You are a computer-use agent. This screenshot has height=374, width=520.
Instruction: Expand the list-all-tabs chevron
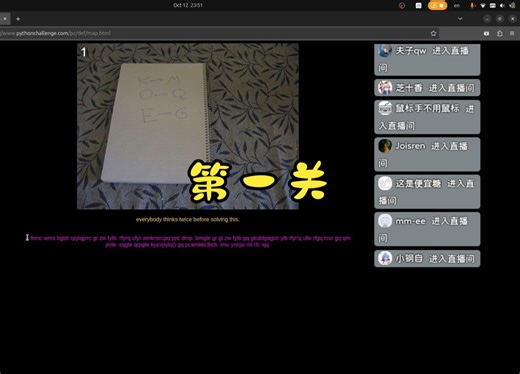click(460, 19)
